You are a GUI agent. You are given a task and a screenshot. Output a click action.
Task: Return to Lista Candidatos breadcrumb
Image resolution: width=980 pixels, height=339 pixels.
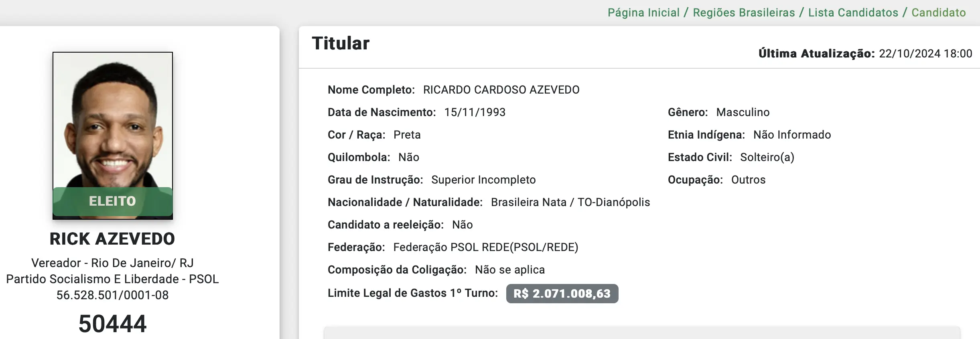tap(853, 13)
